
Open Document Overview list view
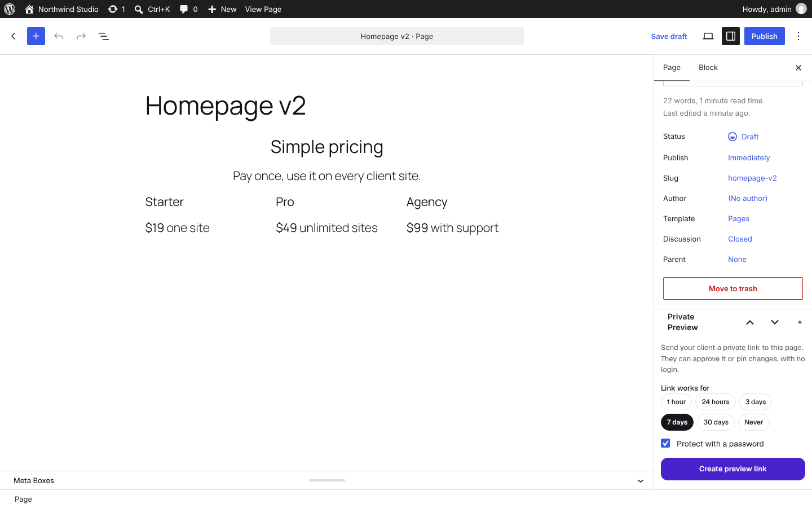(104, 36)
